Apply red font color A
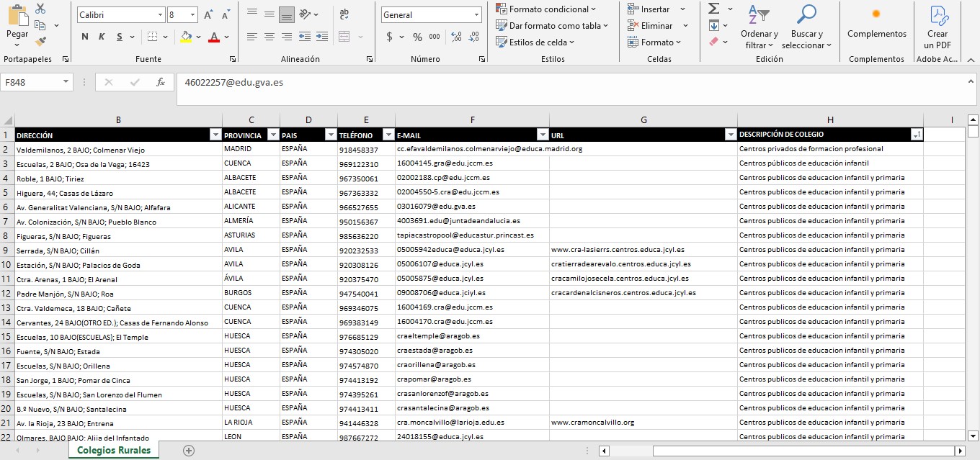Viewport: 980px width, 460px height. (x=213, y=37)
